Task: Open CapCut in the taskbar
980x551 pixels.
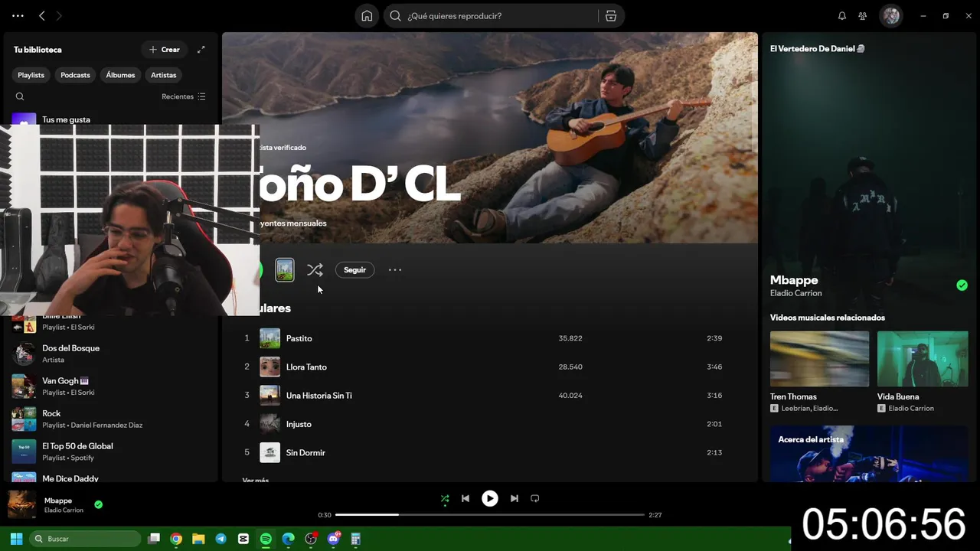Action: pos(243,539)
